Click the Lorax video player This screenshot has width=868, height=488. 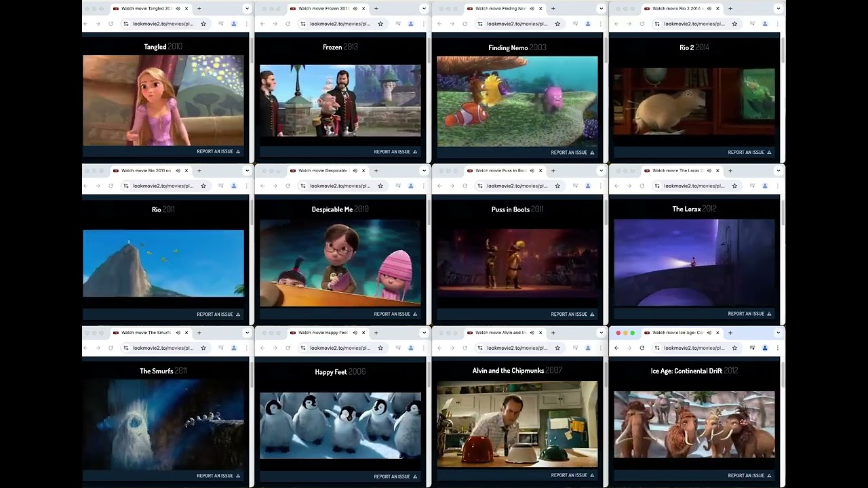[x=694, y=262]
